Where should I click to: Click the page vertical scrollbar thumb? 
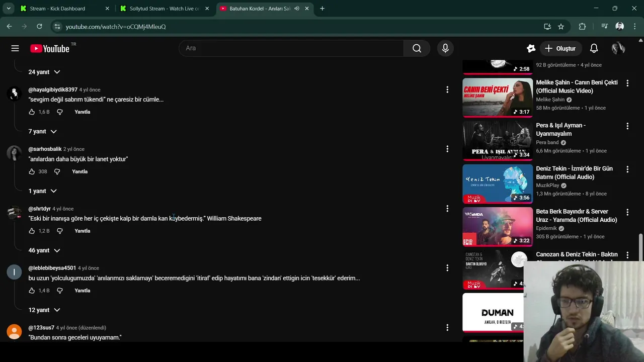click(x=640, y=248)
